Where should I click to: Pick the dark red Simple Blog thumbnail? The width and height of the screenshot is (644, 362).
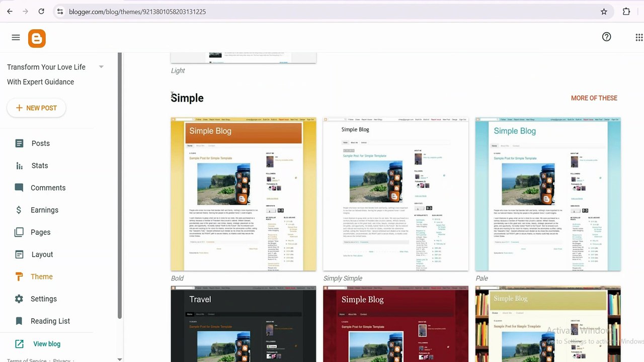[x=395, y=324]
